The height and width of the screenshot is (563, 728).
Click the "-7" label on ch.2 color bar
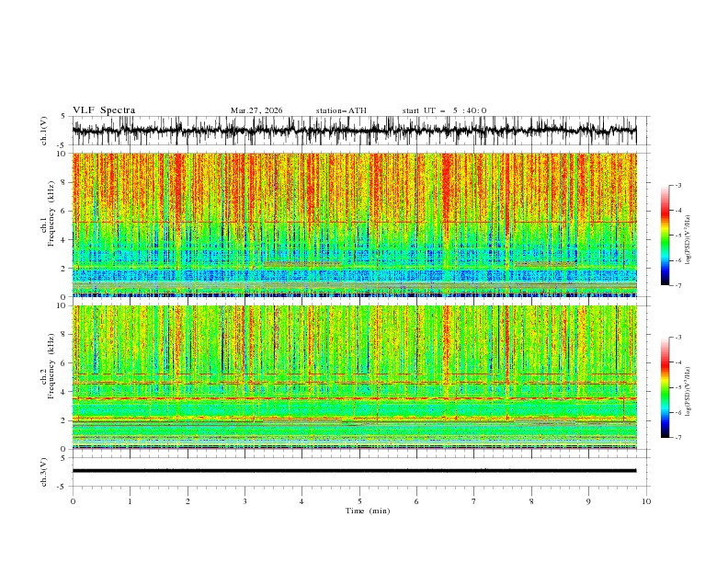click(678, 438)
